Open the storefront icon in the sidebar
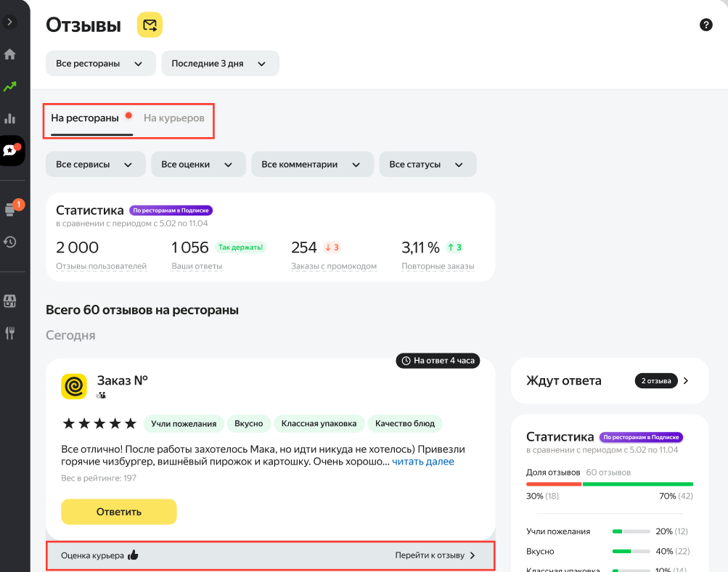728x572 pixels. point(10,301)
